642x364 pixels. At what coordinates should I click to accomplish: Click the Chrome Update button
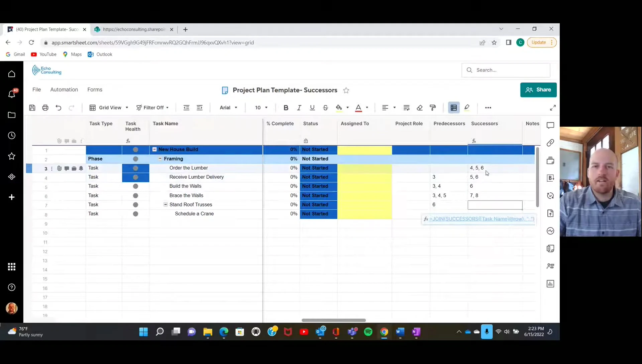coord(541,42)
